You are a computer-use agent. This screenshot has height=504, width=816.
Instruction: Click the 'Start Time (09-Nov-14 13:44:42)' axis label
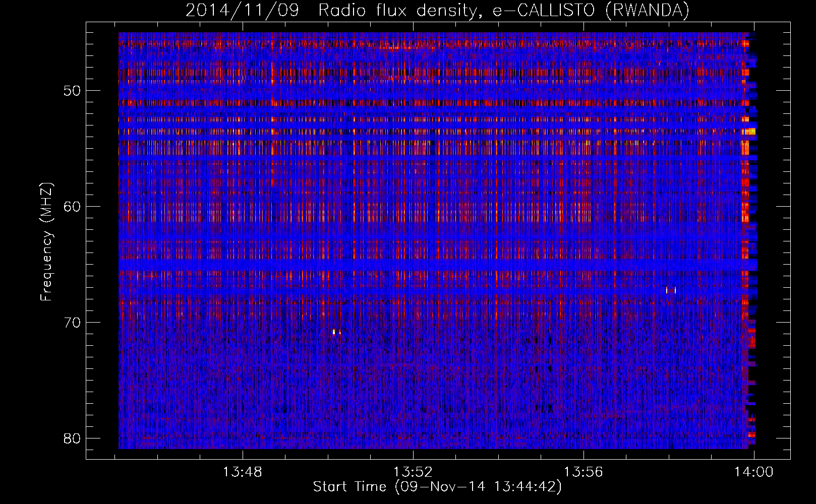(437, 487)
